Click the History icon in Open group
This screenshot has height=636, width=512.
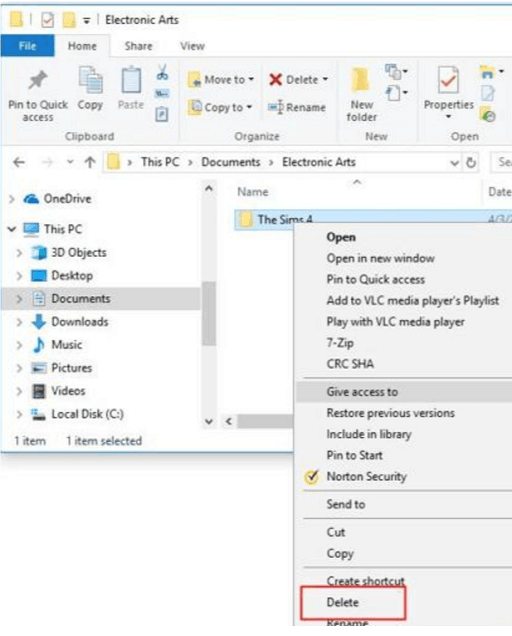tap(487, 115)
